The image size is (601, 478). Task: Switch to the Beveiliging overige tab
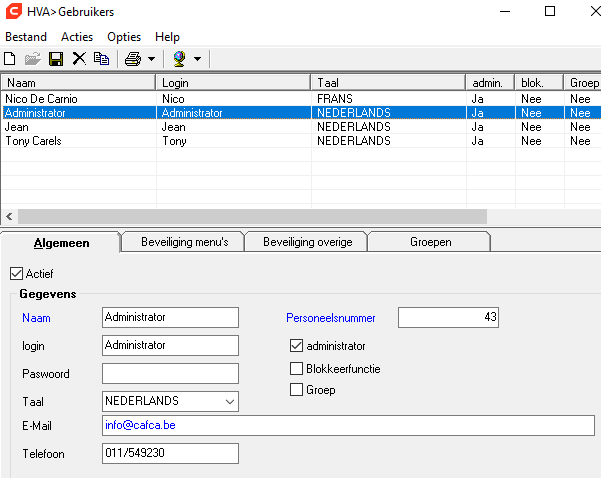click(x=307, y=242)
